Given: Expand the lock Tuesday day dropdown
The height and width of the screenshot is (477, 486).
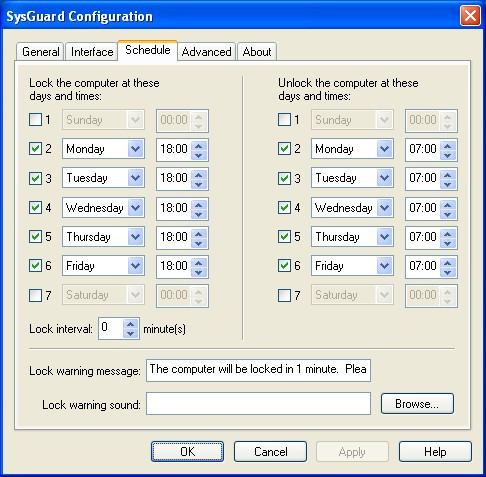Looking at the screenshot, I should 135,178.
